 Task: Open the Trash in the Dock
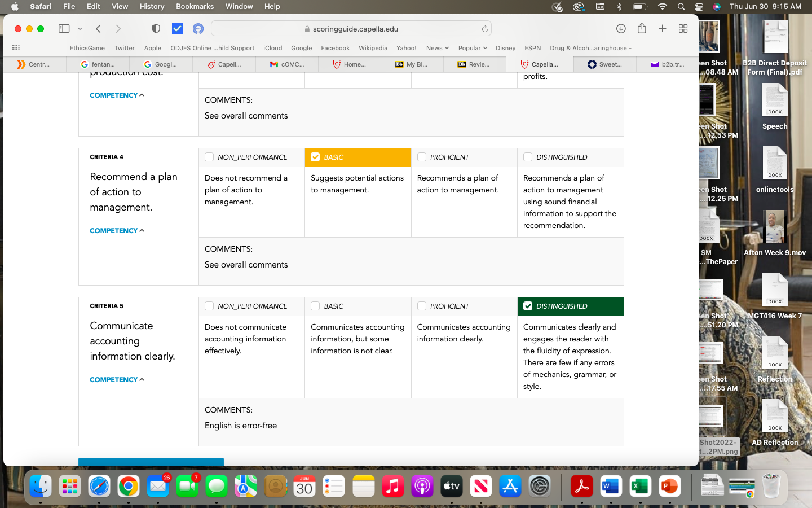coord(771,486)
